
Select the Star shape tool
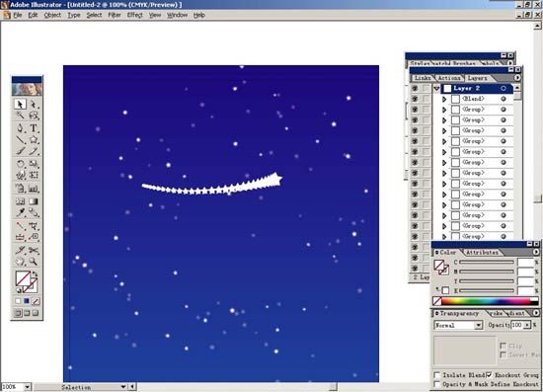click(x=34, y=139)
